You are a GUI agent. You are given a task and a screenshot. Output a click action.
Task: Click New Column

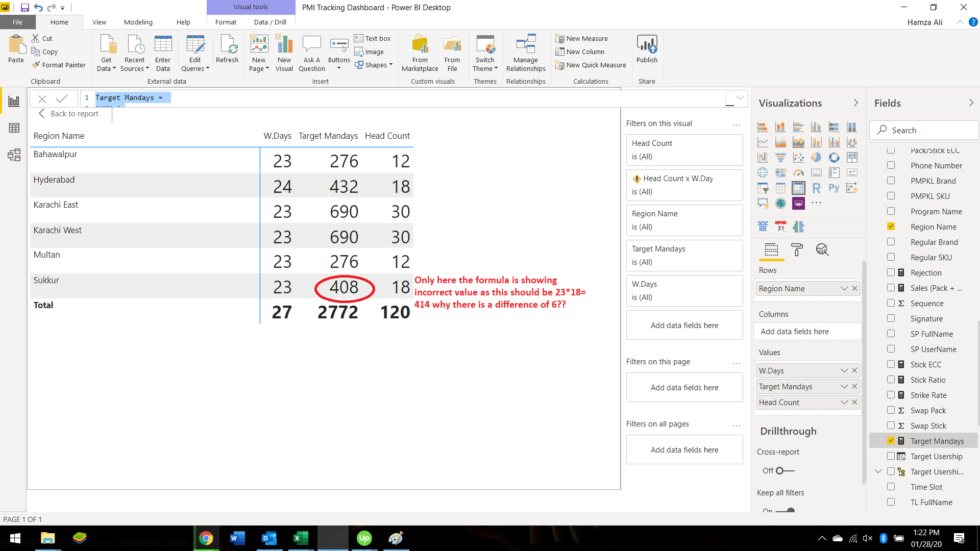pyautogui.click(x=580, y=52)
